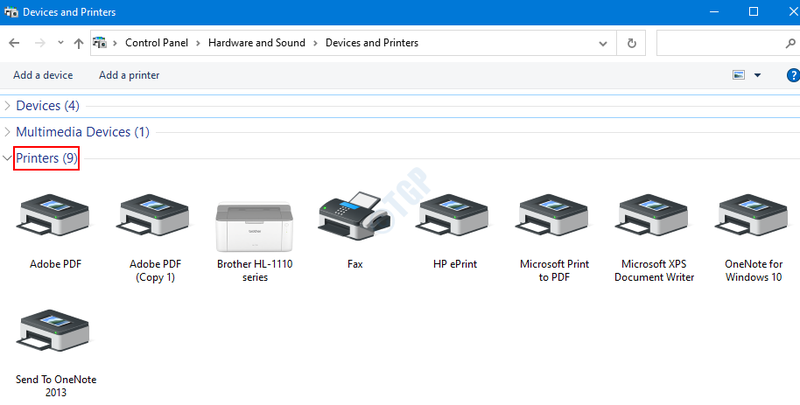
Task: Click the "HP ePrint" label text
Action: (455, 264)
